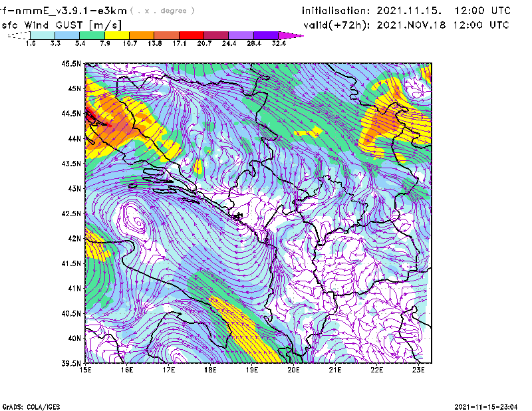Click the 'GrADS: COLA/IGES' credit
This screenshot has width=532, height=411.
[31, 407]
